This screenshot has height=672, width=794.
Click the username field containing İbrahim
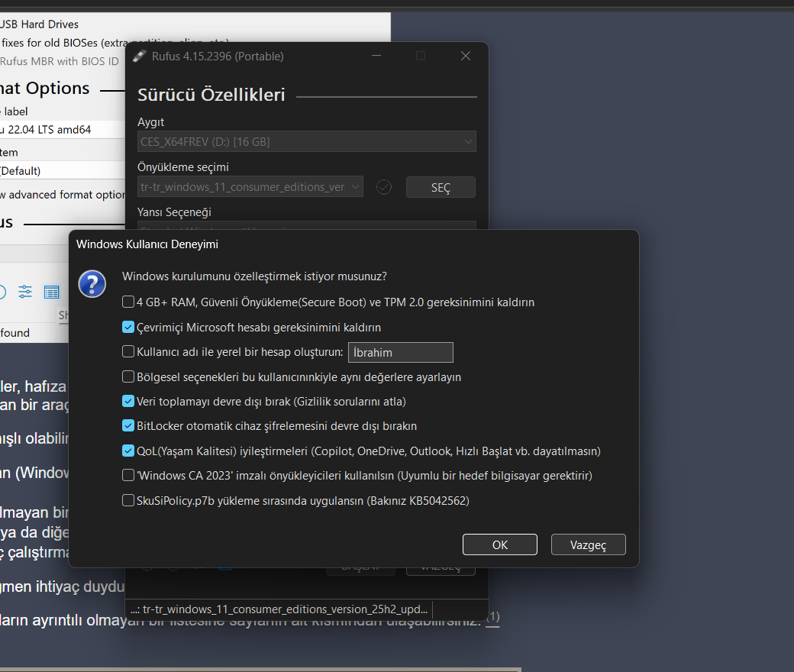tap(401, 353)
